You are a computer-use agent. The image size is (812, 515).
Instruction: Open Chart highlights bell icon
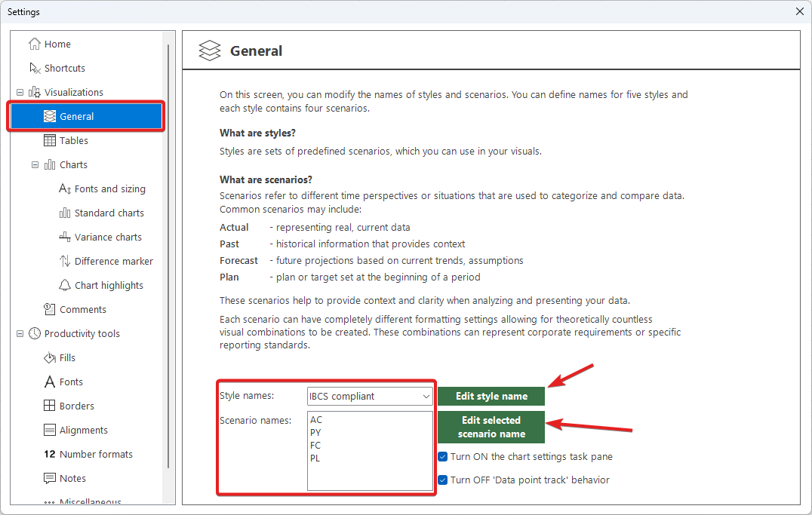pos(65,286)
